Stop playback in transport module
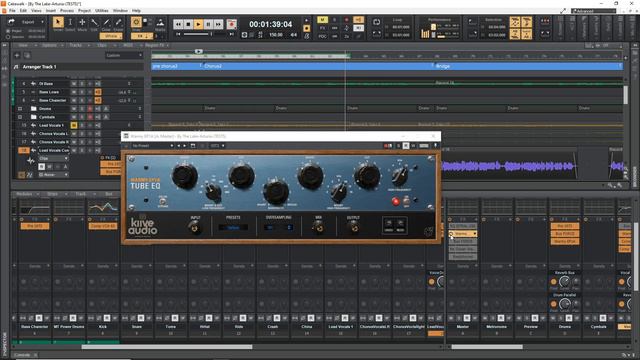The image size is (640, 360). click(188, 24)
